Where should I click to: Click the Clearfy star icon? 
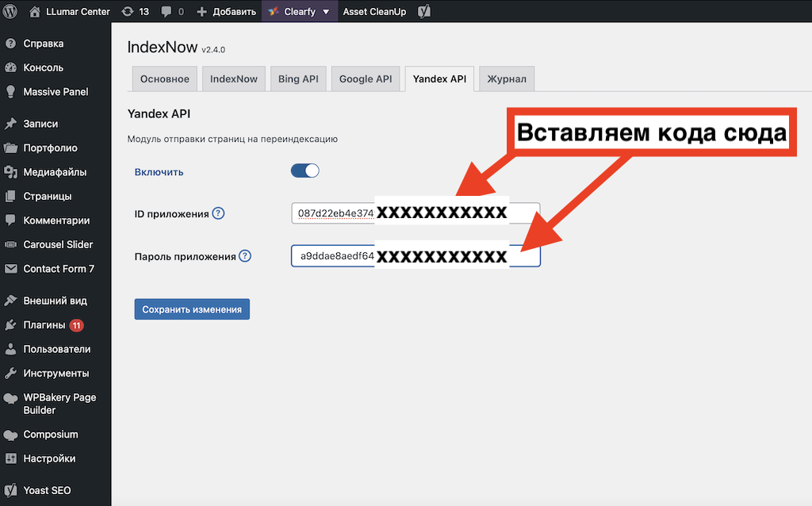(274, 11)
